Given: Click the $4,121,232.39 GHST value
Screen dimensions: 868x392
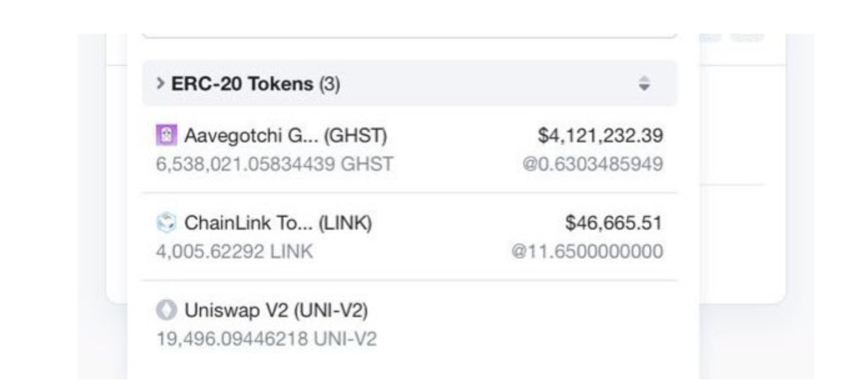Looking at the screenshot, I should (x=600, y=135).
